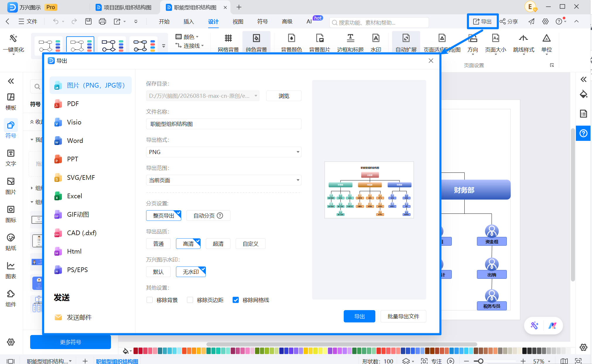Click the 文件名称 file name input field
The width and height of the screenshot is (592, 364).
coord(224,124)
